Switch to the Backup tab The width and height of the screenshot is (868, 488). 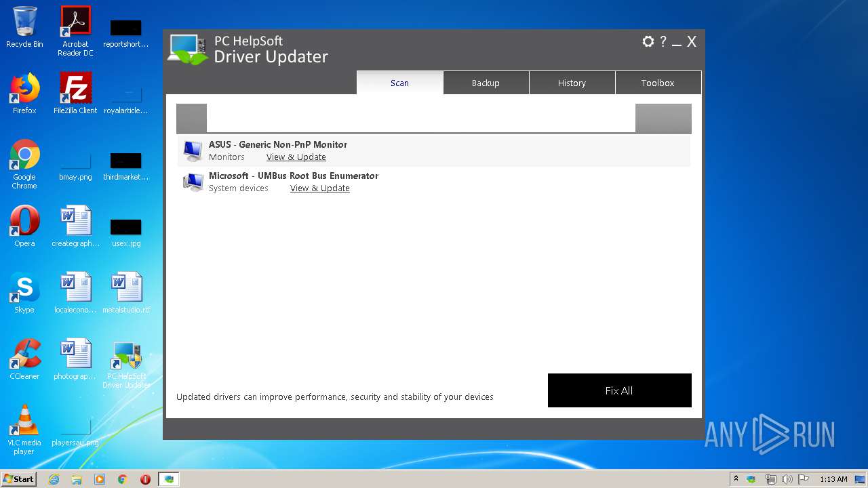486,83
